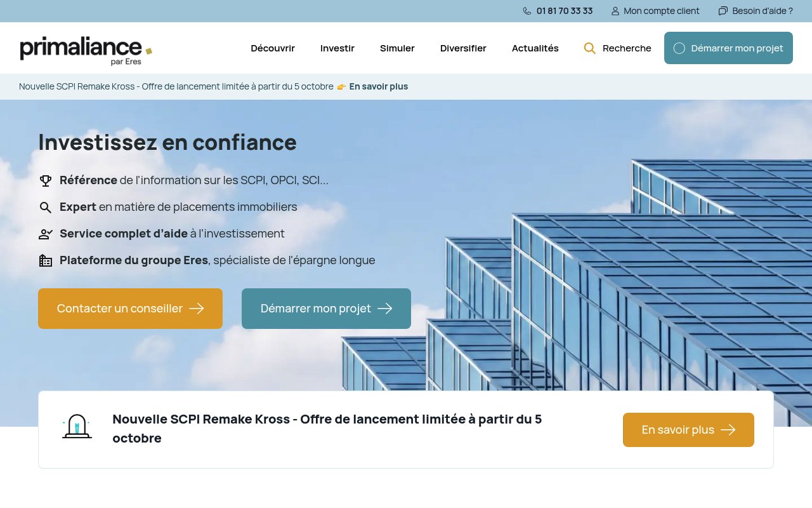Click the magnifier search icon in navigation bar
Image resolution: width=812 pixels, height=508 pixels.
click(x=590, y=48)
